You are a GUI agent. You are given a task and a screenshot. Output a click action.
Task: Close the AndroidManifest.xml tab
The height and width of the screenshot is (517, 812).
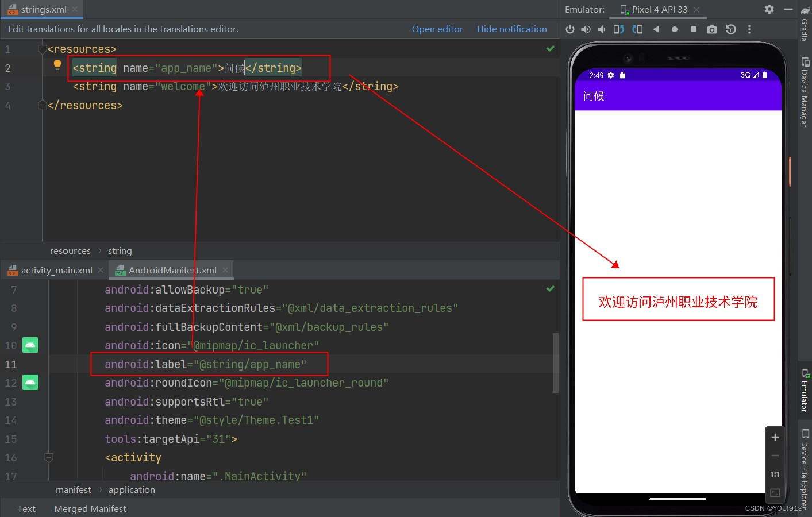click(x=225, y=270)
